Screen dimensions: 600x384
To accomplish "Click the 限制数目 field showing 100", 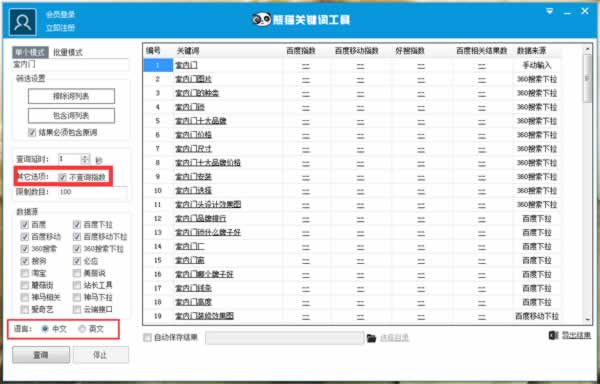I will pos(93,192).
